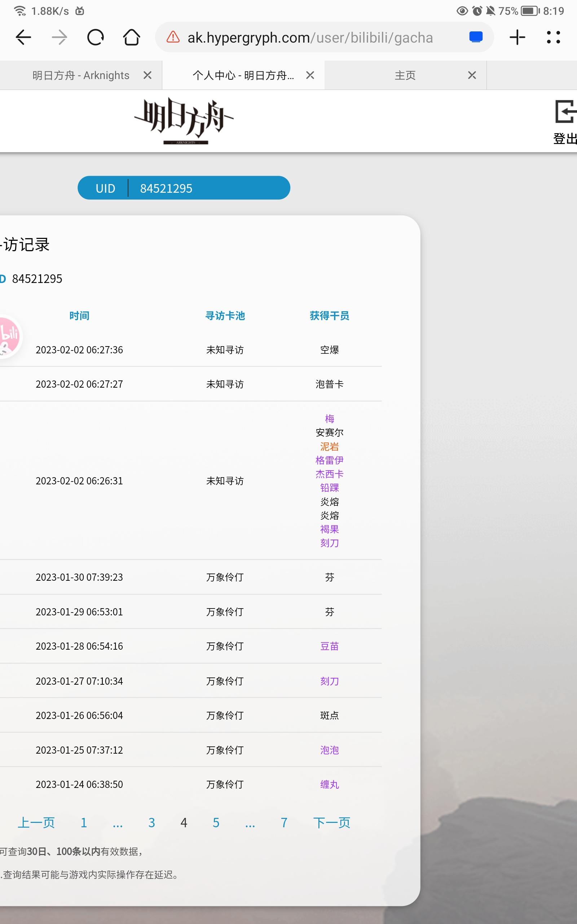Reload the page with refresh icon
The image size is (577, 924).
pos(96,38)
